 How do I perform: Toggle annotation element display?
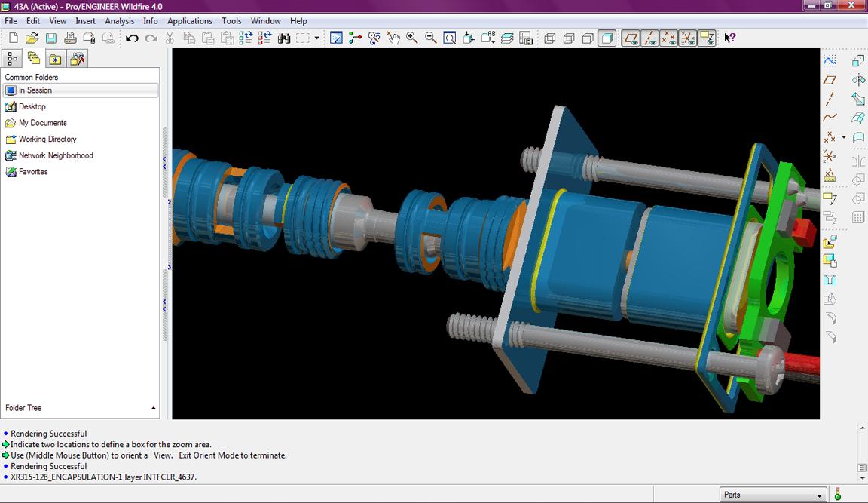(x=707, y=38)
